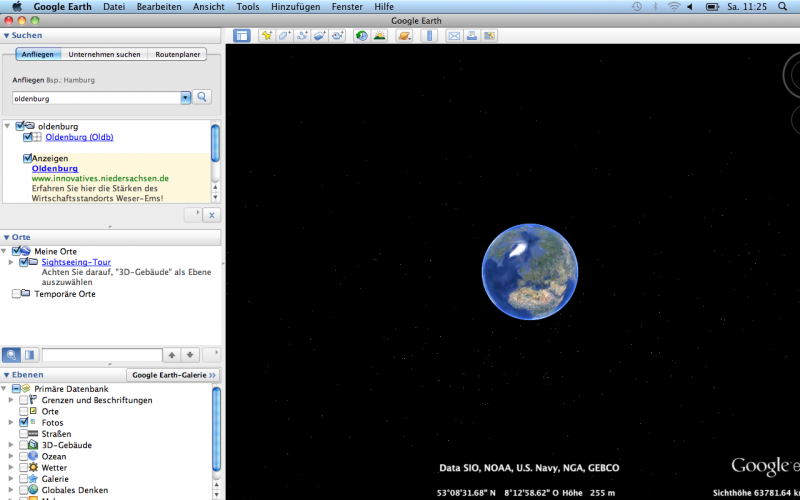Tick the Wetter layer checkbox

[24, 468]
